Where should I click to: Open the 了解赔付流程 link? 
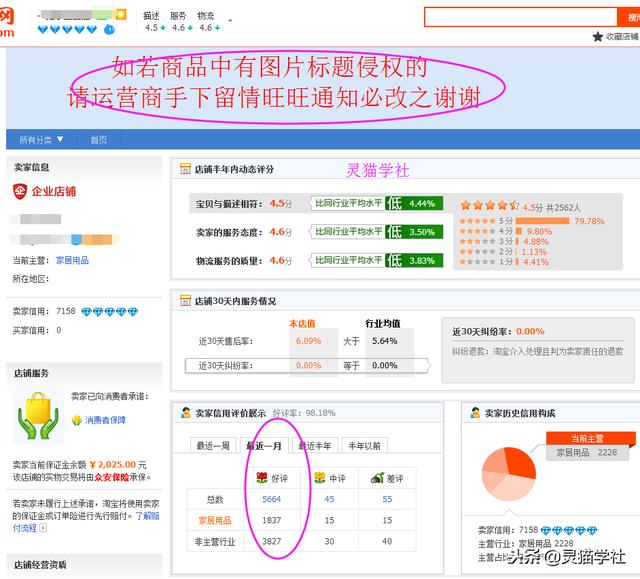[x=86, y=522]
